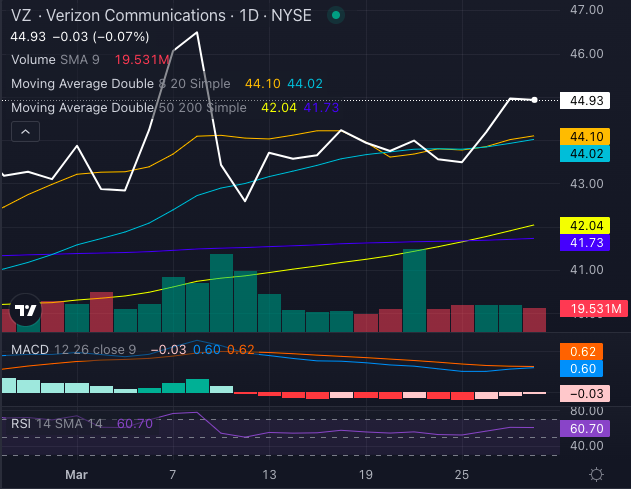Click the RSI 14 SMA 14 label
The image size is (631, 489).
click(59, 423)
